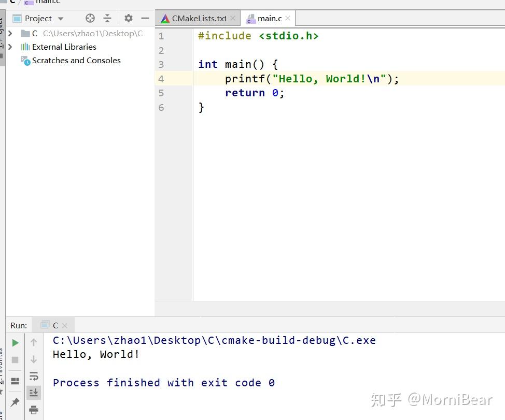Click the Restore Layout icon in Run panel
This screenshot has width=505, height=420.
click(x=15, y=381)
